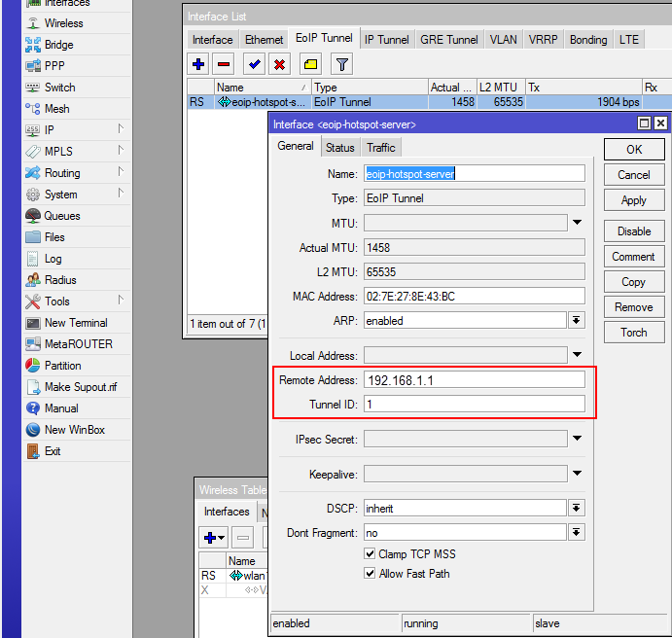Launch New WinBox icon
This screenshot has height=638, width=672.
pyautogui.click(x=33, y=430)
